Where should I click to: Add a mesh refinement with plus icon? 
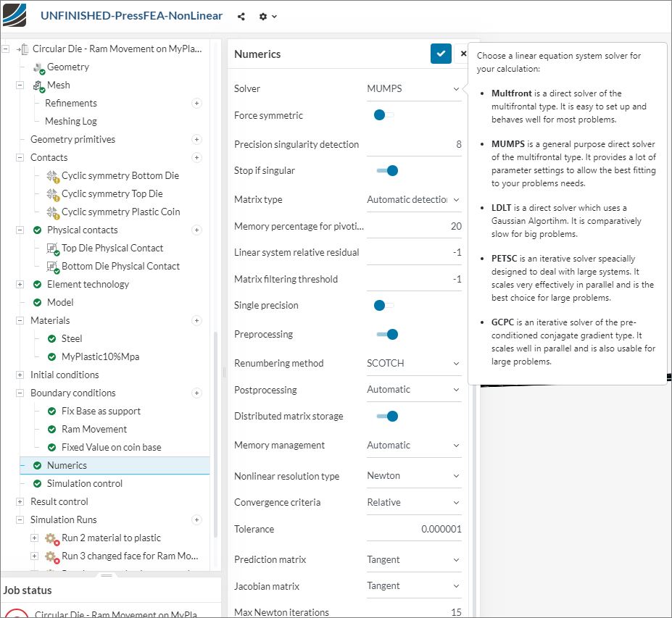point(196,104)
